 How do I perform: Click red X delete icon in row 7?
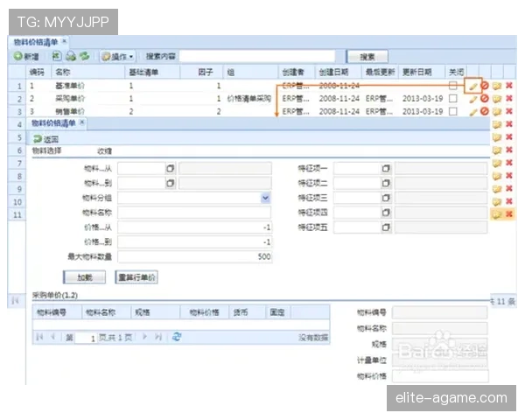[509, 163]
